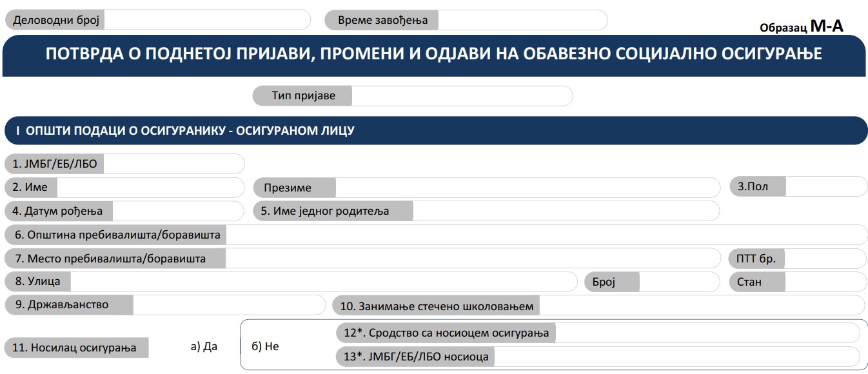
Task: Select option б) Не for Носилац осигурања
Action: pos(261,346)
